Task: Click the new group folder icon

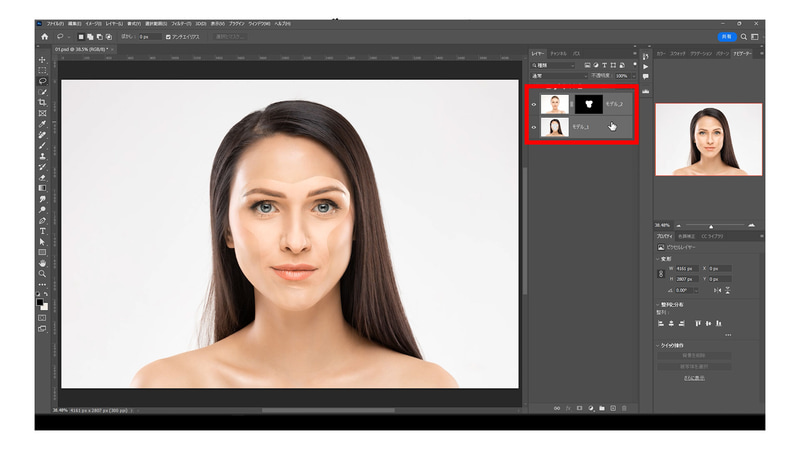Action: [602, 408]
